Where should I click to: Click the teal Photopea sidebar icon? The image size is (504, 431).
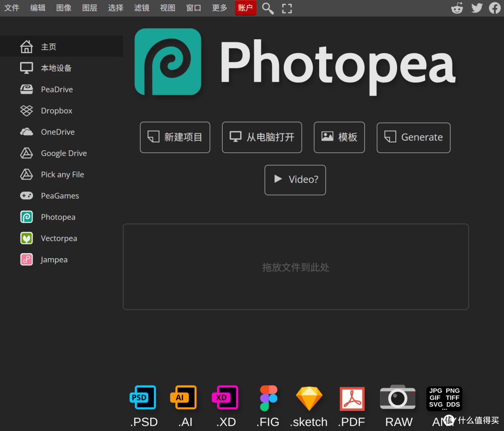[26, 217]
